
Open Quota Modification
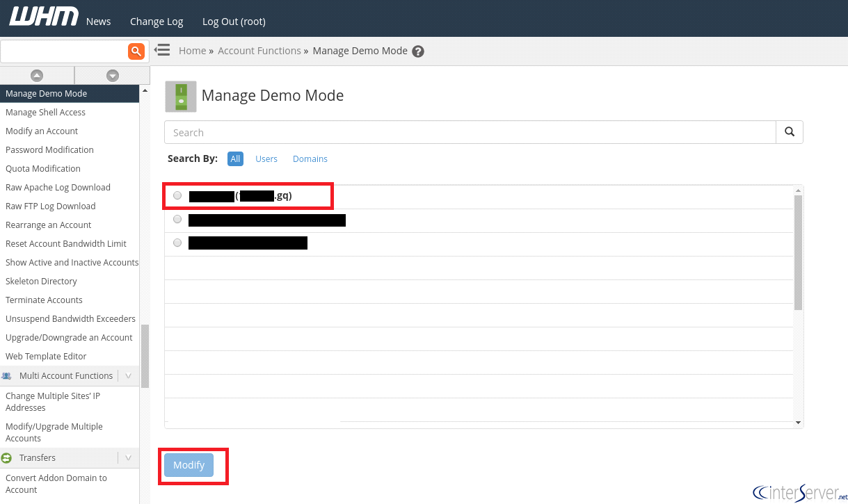[x=43, y=169]
